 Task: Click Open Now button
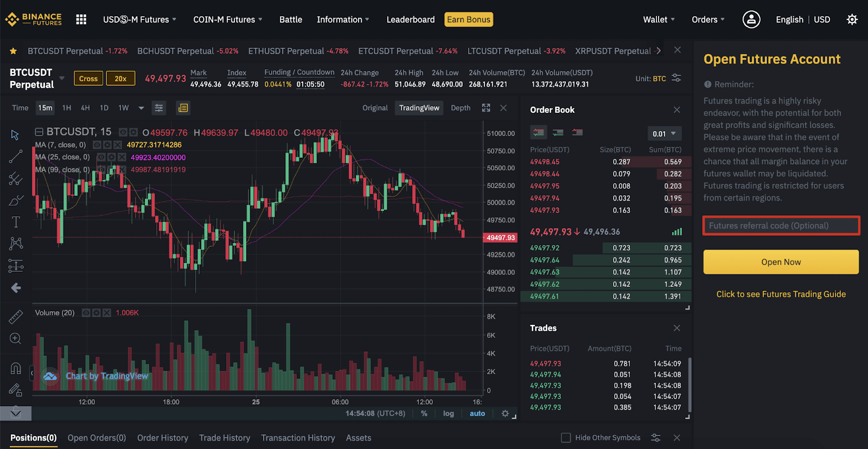781,262
